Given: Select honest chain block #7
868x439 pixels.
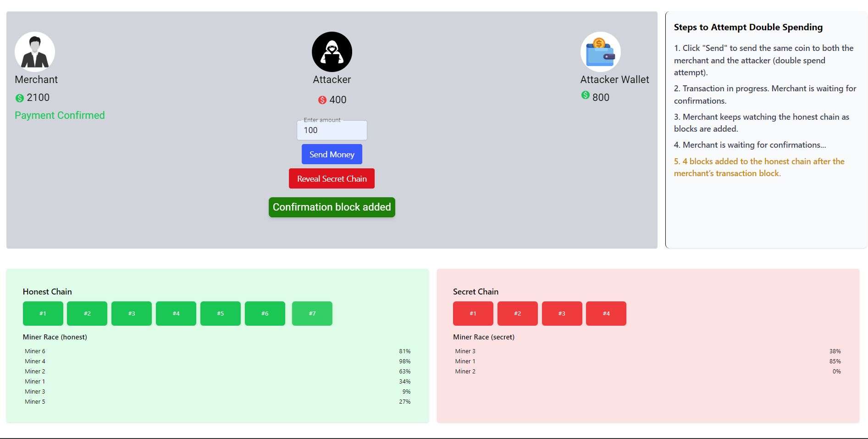Looking at the screenshot, I should [312, 314].
